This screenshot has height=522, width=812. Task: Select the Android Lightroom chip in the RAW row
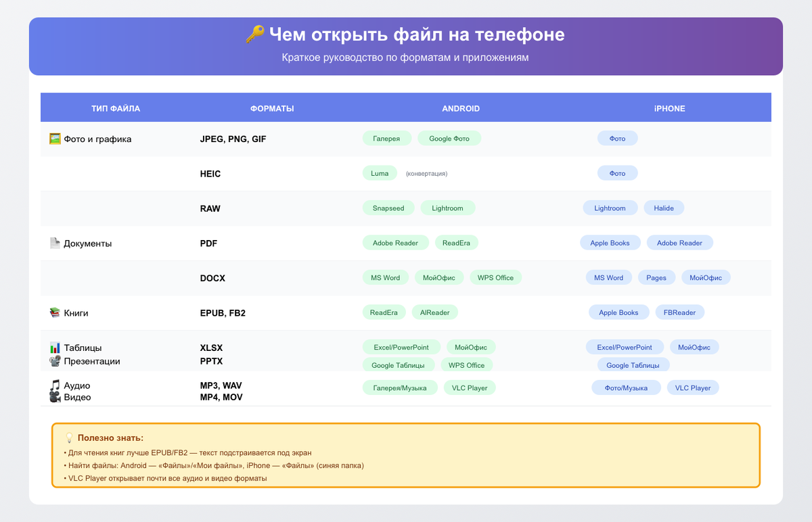pyautogui.click(x=447, y=208)
